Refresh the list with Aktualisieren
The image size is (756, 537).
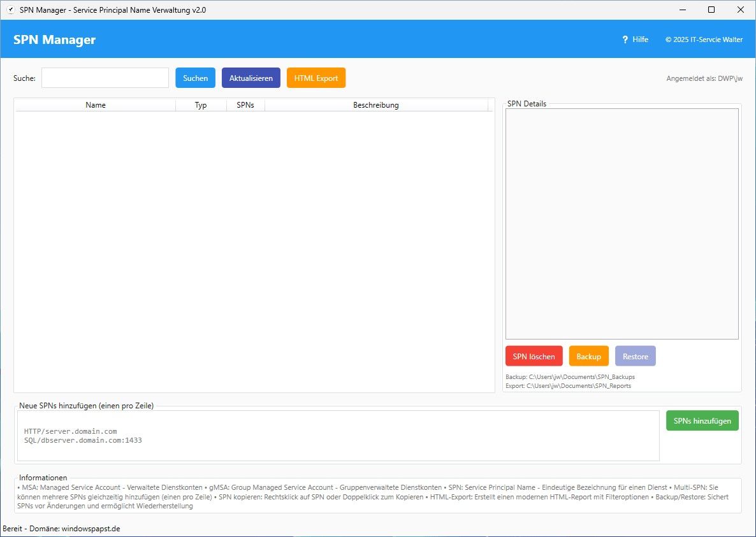251,78
